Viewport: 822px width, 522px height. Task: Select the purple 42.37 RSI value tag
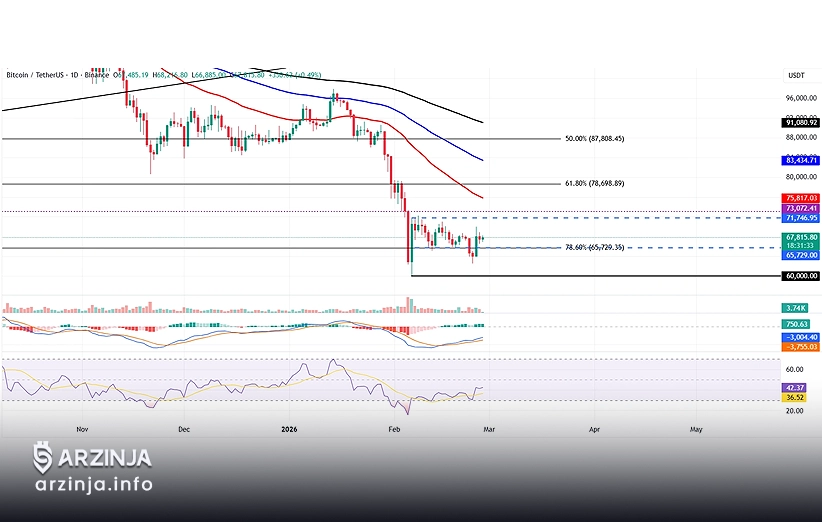(795, 386)
